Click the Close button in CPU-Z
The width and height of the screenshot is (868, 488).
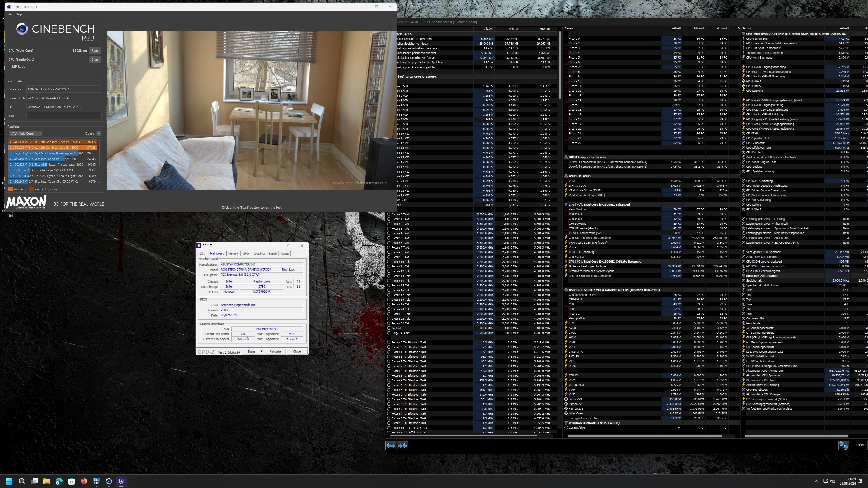(x=297, y=351)
